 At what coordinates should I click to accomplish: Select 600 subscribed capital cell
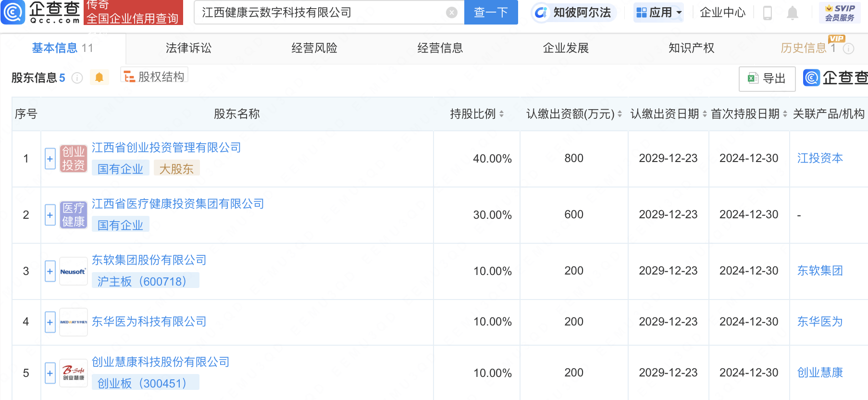click(x=574, y=214)
